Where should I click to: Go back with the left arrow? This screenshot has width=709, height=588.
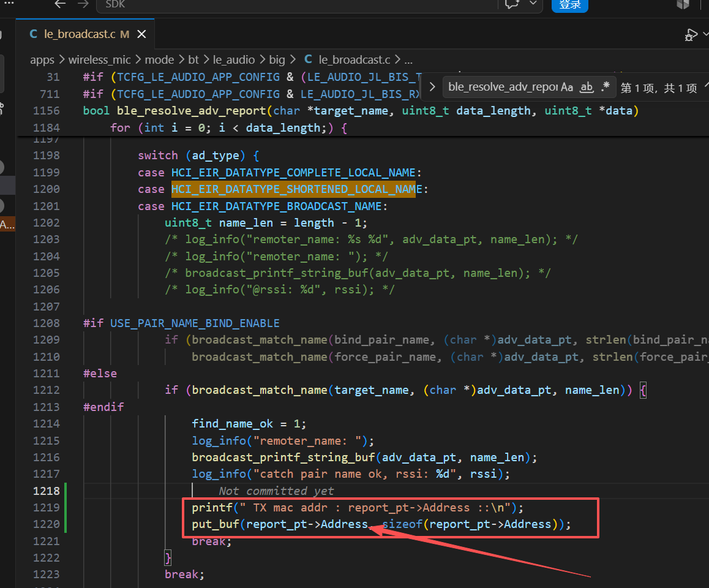(x=60, y=4)
